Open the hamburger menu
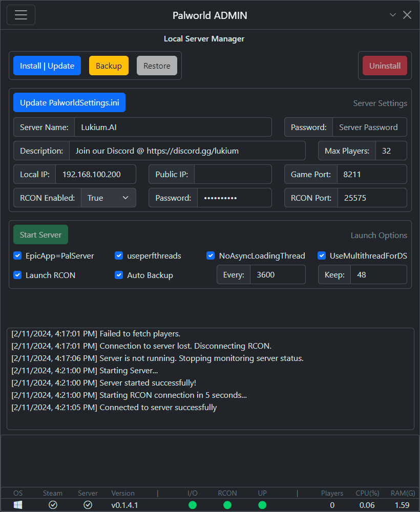Viewport: 420px width, 512px height. (21, 15)
